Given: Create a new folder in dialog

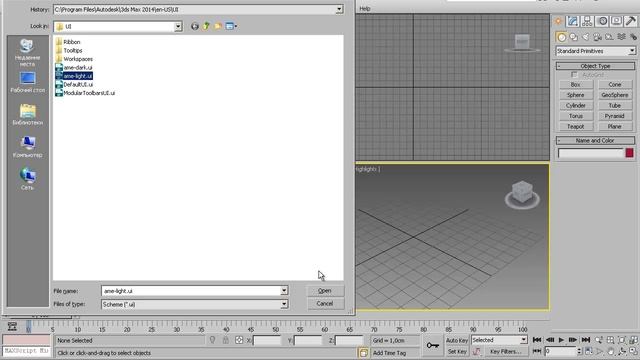Looking at the screenshot, I should [x=218, y=26].
